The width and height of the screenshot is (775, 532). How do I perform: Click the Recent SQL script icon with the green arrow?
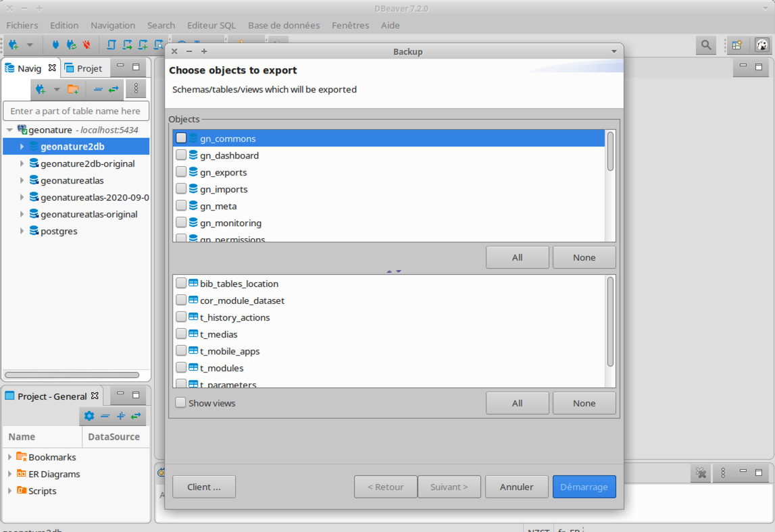pyautogui.click(x=127, y=45)
